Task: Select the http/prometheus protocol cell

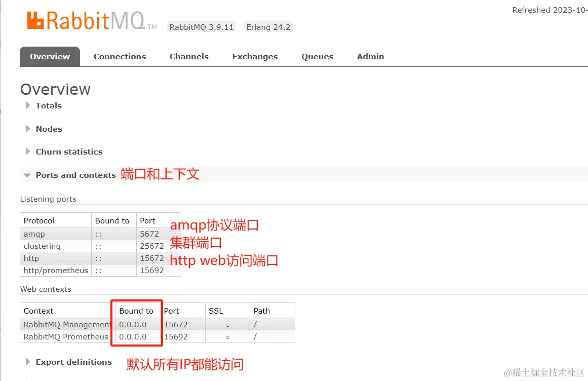Action: coord(56,271)
